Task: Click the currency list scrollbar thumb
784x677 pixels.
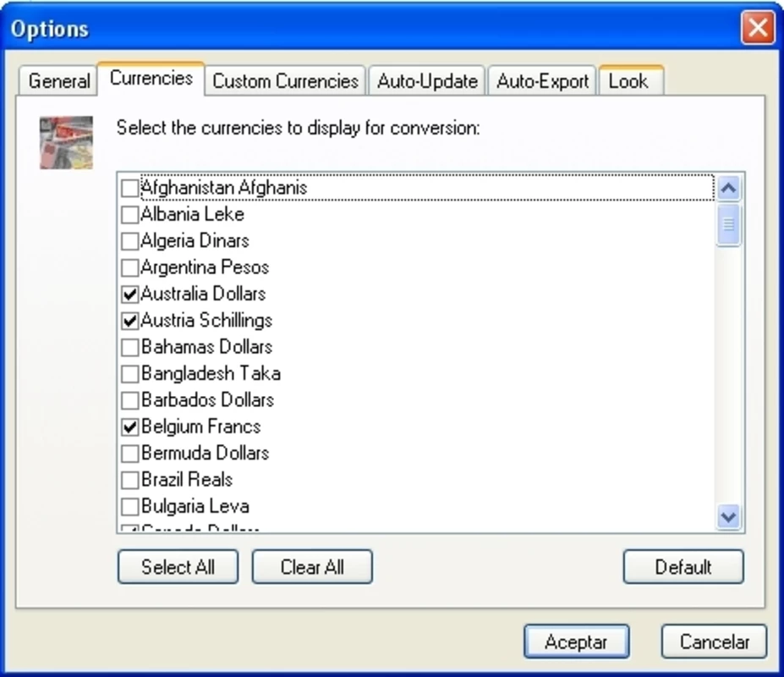Action: click(x=728, y=224)
